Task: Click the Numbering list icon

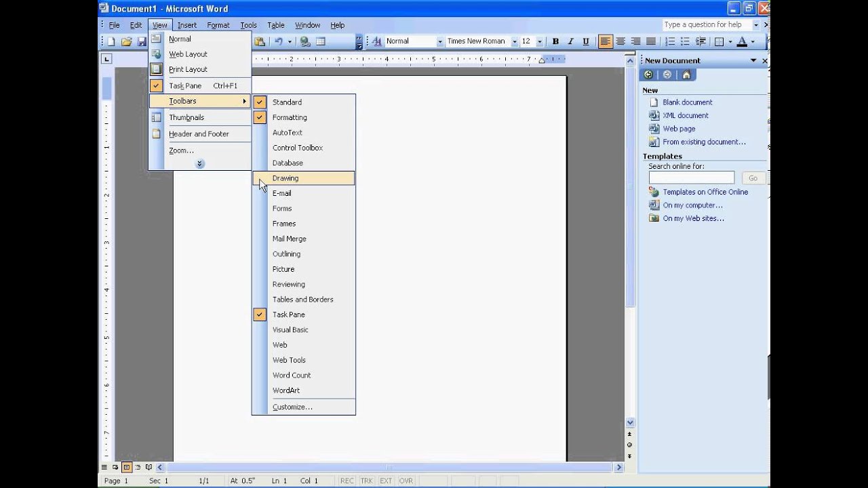Action: pyautogui.click(x=670, y=41)
